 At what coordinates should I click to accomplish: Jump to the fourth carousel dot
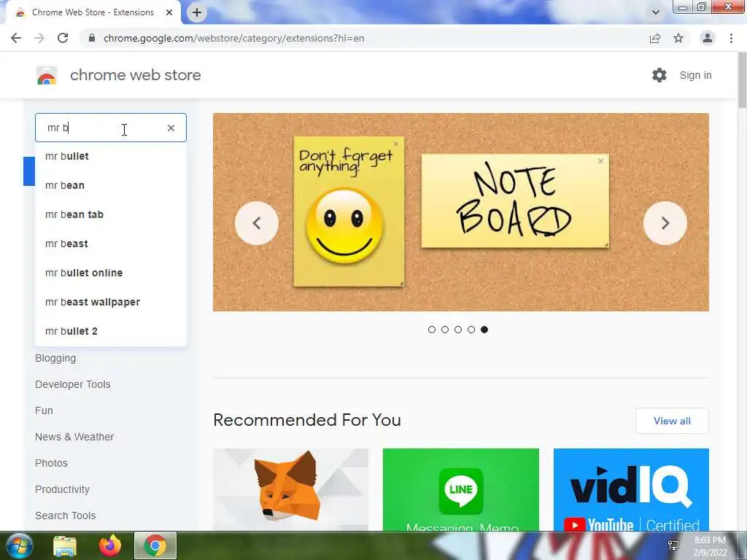pyautogui.click(x=471, y=330)
